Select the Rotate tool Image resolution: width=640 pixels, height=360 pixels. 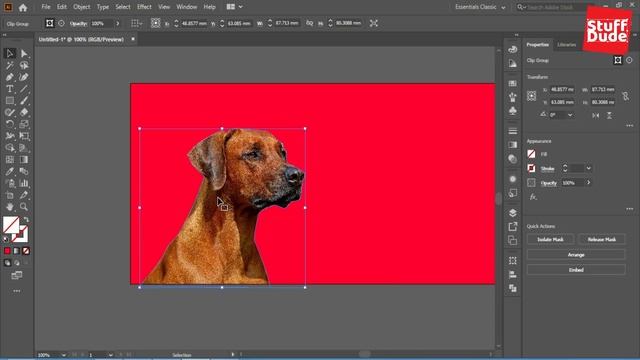pyautogui.click(x=10, y=124)
